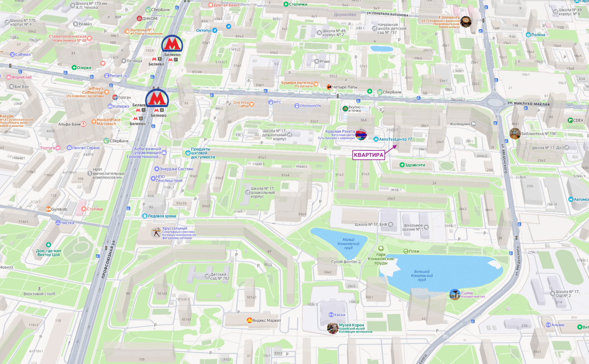Click the purple КВАРТИРА annotation box
589x364 pixels.
click(369, 155)
